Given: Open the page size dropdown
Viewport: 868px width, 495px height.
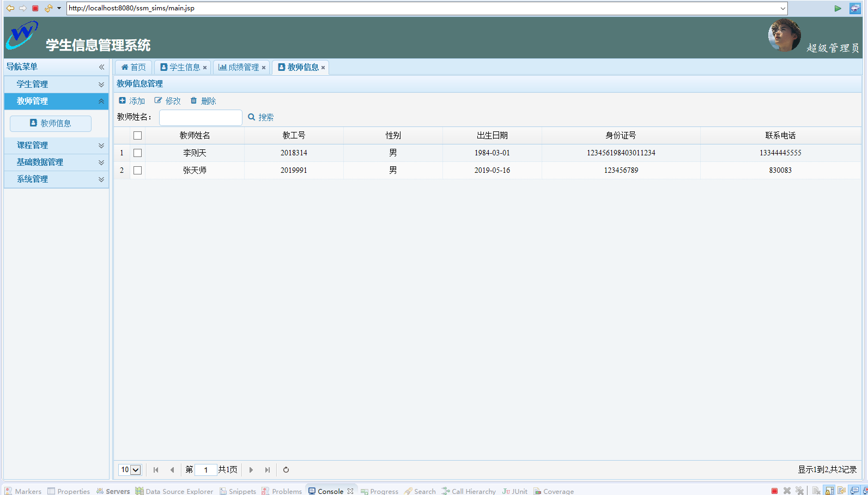Looking at the screenshot, I should (x=130, y=470).
